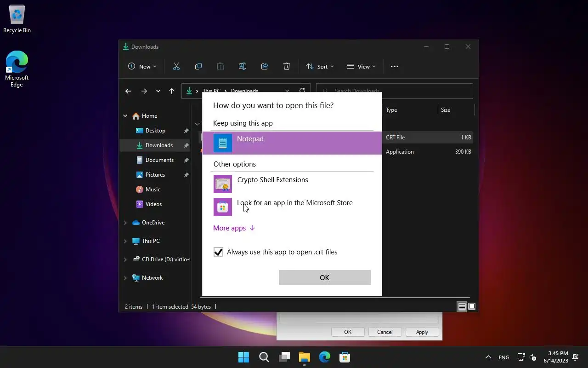Viewport: 588px width, 368px height.
Task: Launch Edge from the taskbar
Action: tap(325, 357)
